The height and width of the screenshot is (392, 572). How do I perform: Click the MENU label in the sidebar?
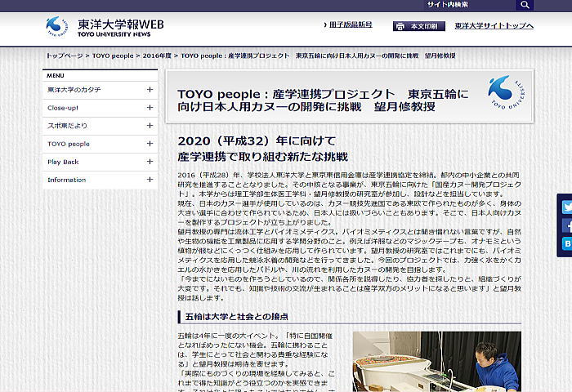[56, 75]
